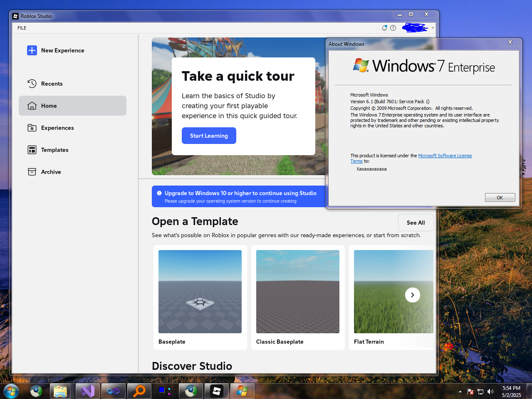This screenshot has height=399, width=532.
Task: Minimize the Roblox Studio window
Action: click(400, 14)
